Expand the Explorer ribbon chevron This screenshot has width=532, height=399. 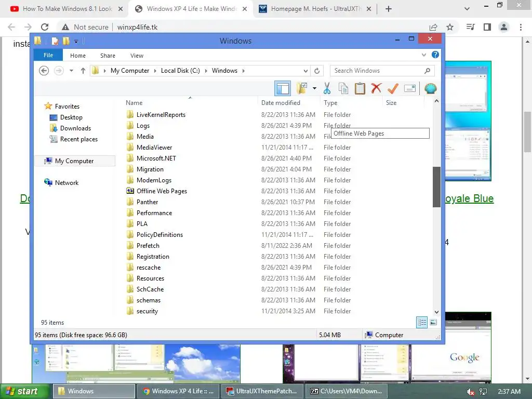(x=424, y=55)
